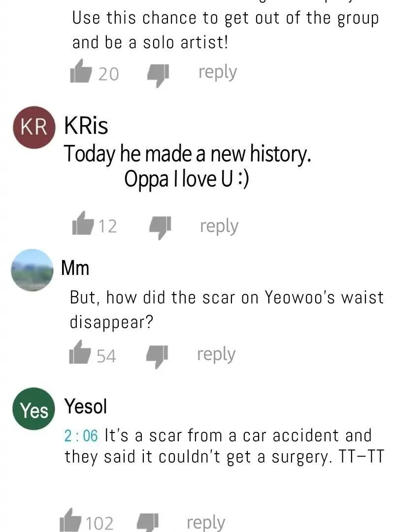The width and height of the screenshot is (394, 532).
Task: Reply to Mm's comment
Action: (216, 355)
